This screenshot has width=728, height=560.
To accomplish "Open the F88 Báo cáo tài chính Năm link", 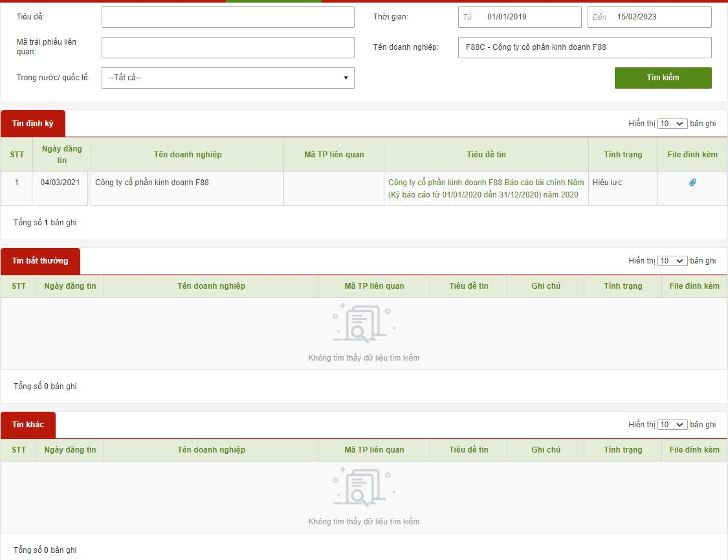I will (485, 188).
